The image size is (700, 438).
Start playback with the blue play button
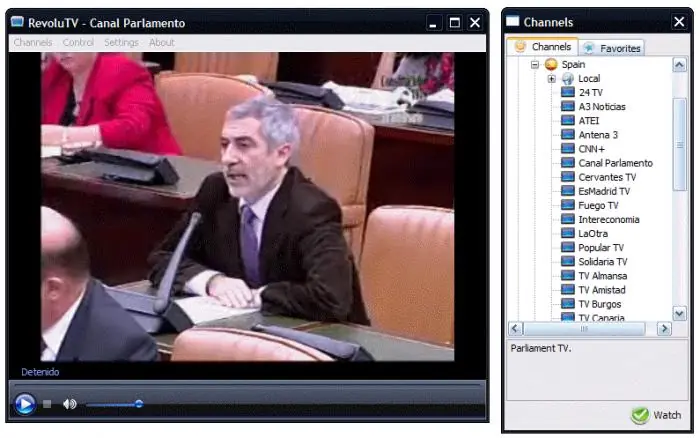pyautogui.click(x=25, y=404)
